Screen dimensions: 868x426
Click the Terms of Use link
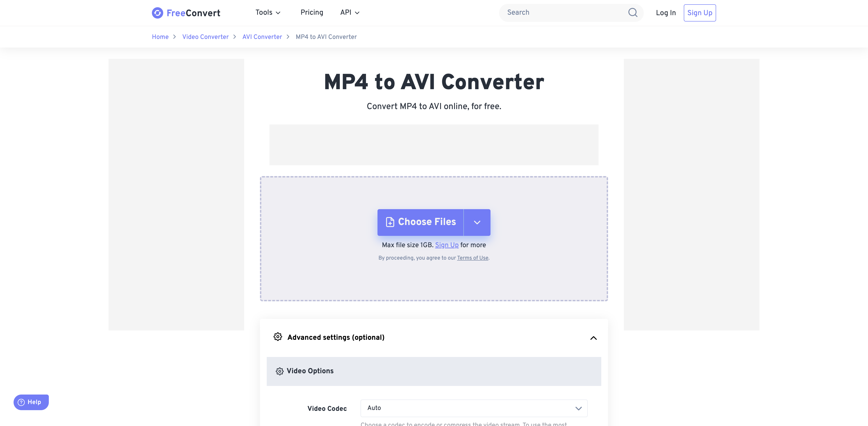472,257
